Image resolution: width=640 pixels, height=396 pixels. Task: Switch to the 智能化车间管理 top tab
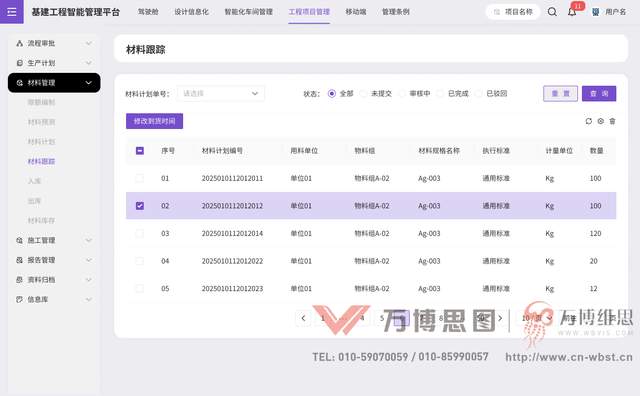(x=249, y=12)
